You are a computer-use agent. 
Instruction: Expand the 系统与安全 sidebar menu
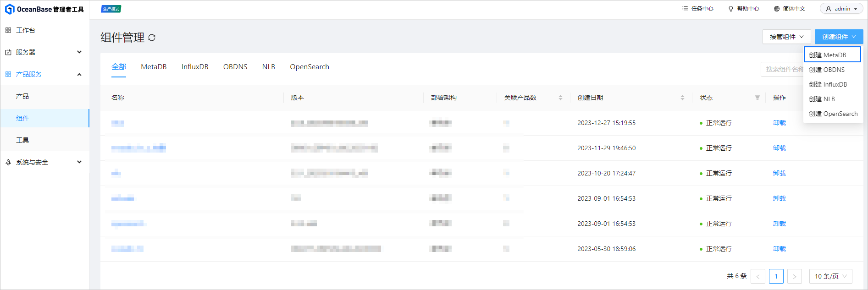pos(44,162)
